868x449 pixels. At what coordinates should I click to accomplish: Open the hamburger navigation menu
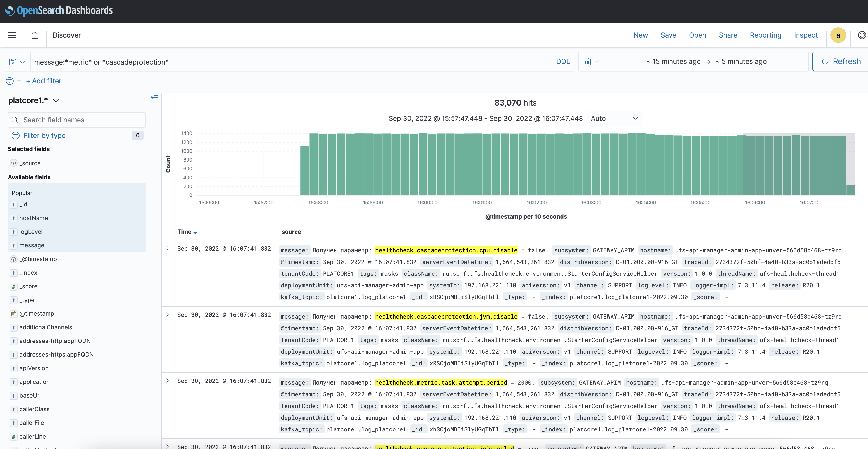point(12,35)
